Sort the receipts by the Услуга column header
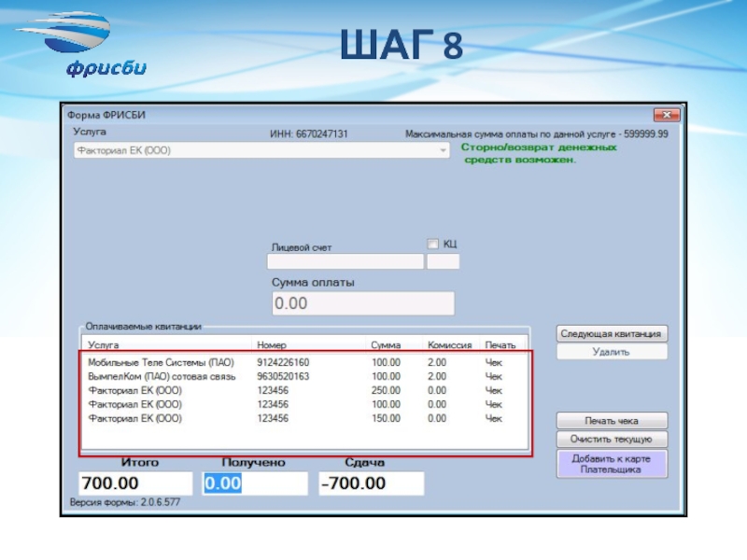The height and width of the screenshot is (560, 747). tap(104, 344)
